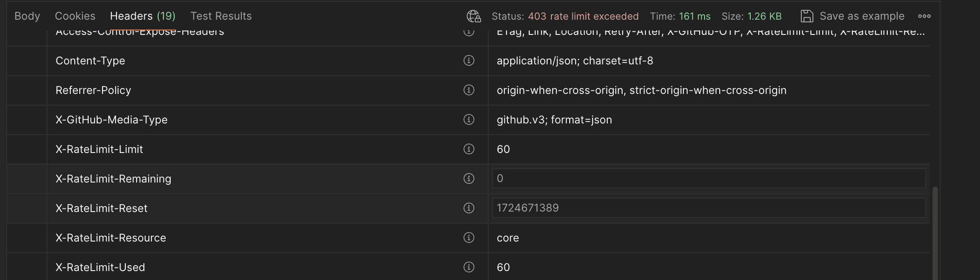980x280 pixels.
Task: Click the network globe lock icon
Action: (x=473, y=16)
